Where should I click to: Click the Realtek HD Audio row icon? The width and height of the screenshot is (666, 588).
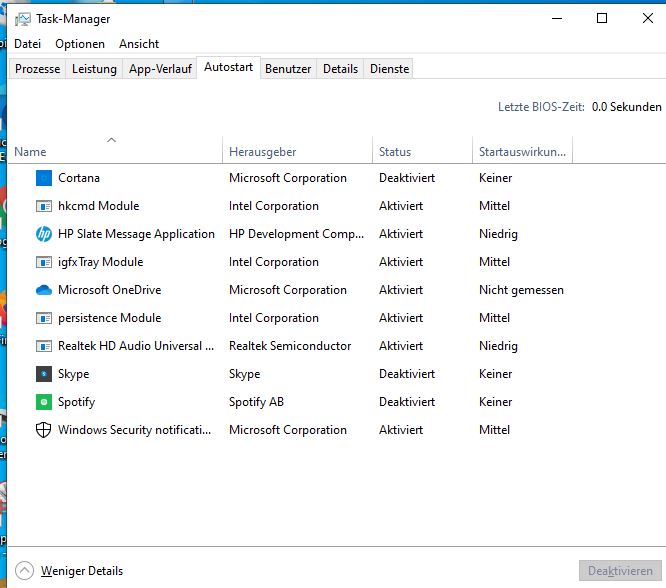44,346
